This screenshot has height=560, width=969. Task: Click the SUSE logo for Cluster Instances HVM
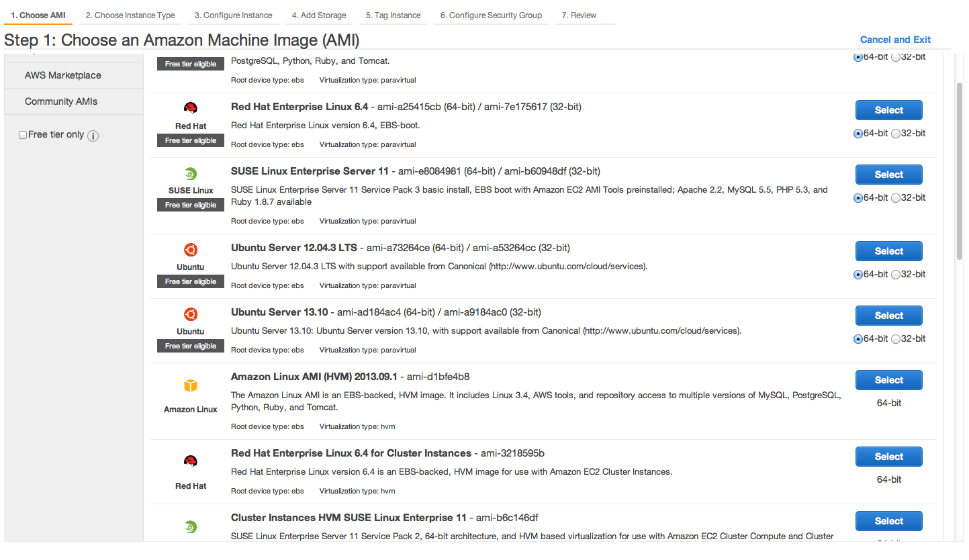[x=191, y=527]
